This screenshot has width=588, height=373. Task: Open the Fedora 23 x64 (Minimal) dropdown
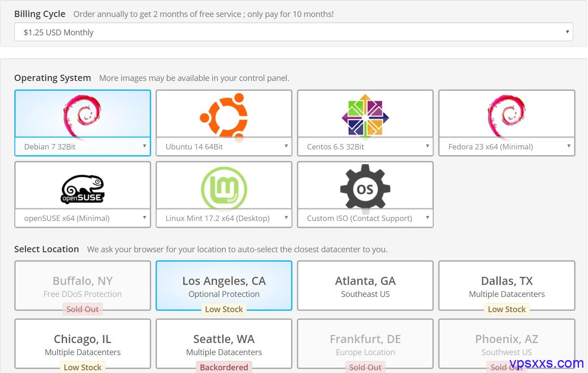click(507, 147)
